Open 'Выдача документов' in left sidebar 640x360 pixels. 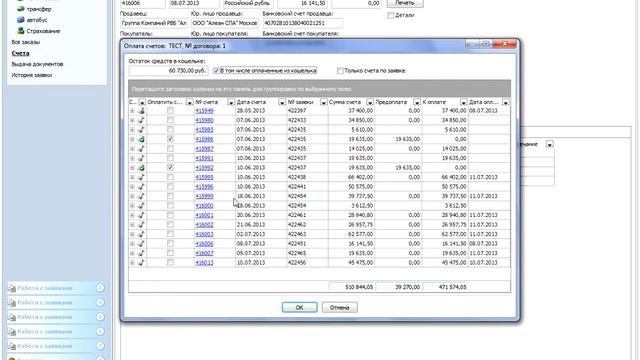(x=37, y=64)
